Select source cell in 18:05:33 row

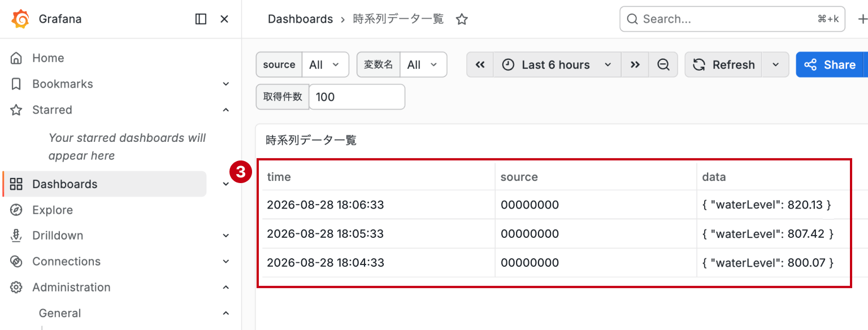click(x=596, y=234)
